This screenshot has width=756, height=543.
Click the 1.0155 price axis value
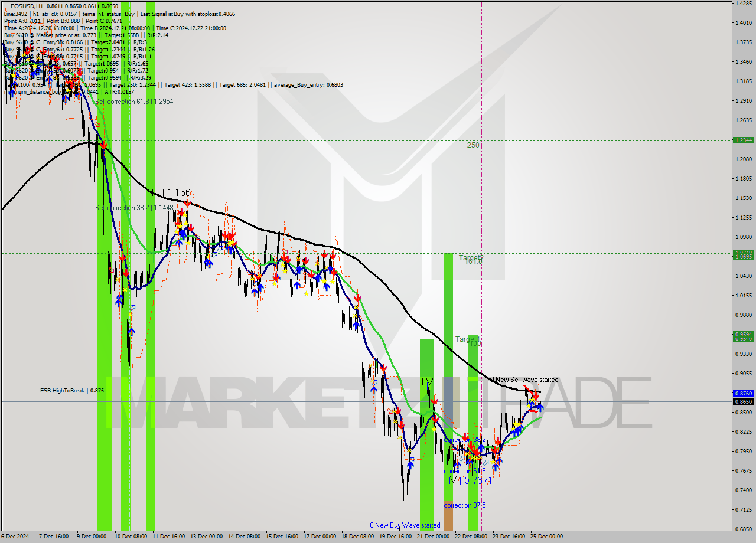[x=743, y=295]
